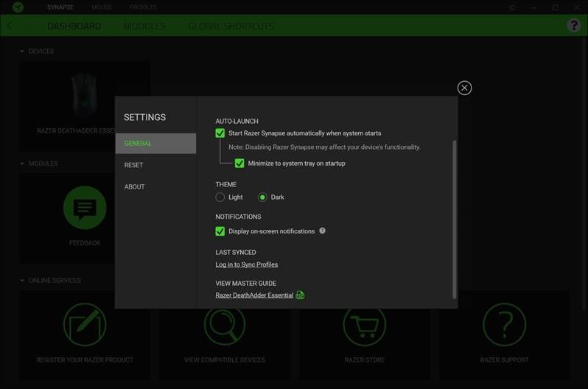Select the Light theme radio button
The width and height of the screenshot is (588, 389).
coord(220,197)
